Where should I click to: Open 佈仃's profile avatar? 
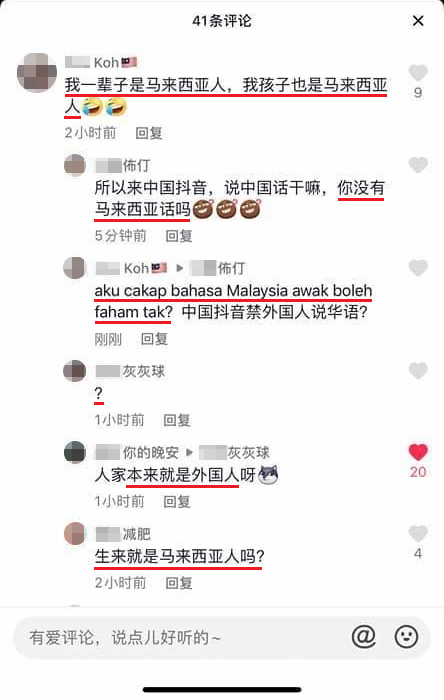(x=75, y=165)
